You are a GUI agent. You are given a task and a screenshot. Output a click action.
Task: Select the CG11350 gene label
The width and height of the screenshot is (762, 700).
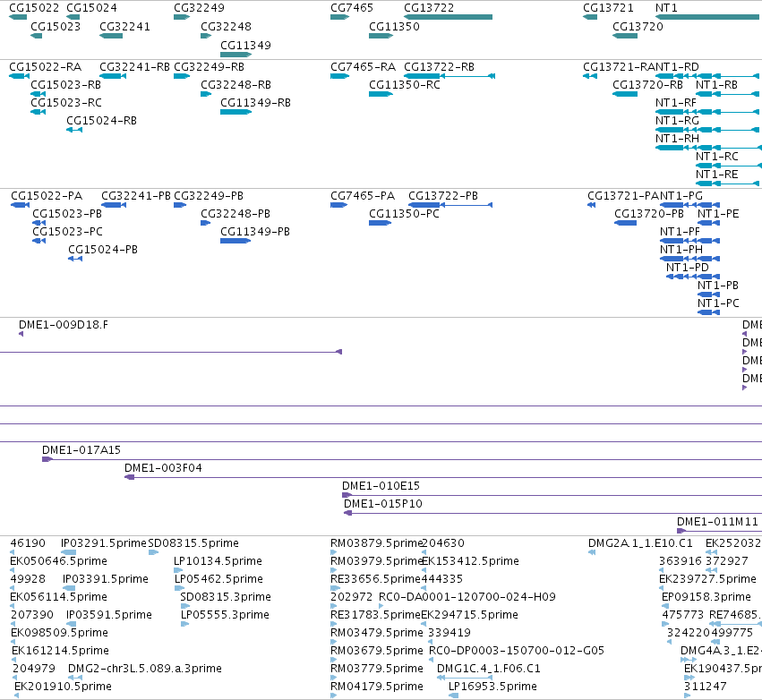[394, 27]
